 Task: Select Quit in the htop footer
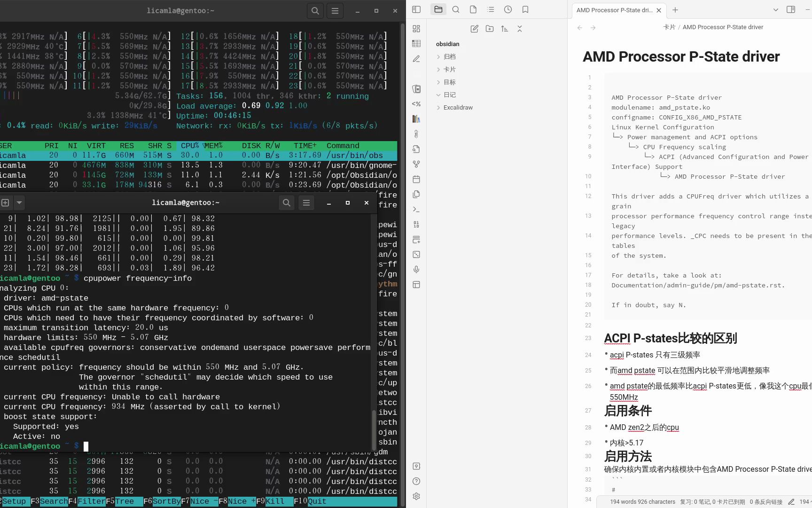point(317,501)
